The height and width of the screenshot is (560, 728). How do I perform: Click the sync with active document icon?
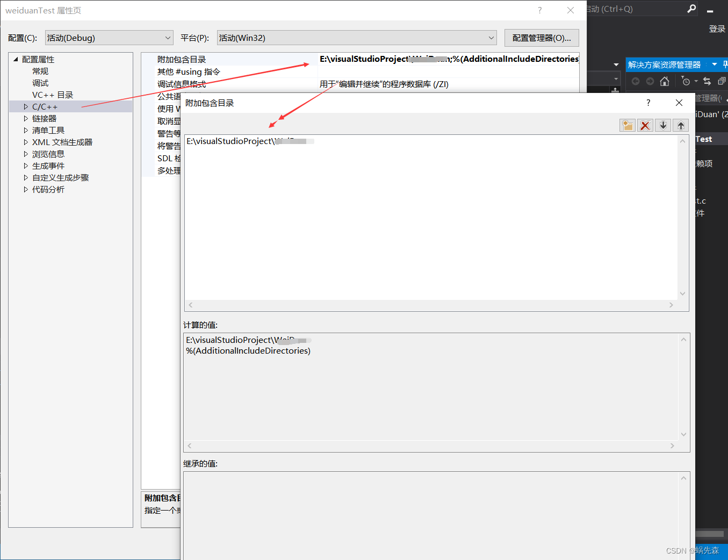point(707,81)
